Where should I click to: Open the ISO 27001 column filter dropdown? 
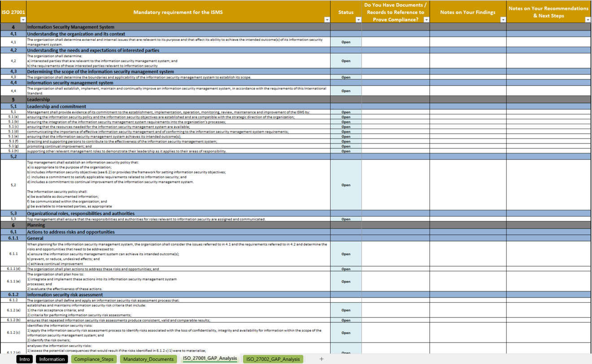click(x=23, y=20)
